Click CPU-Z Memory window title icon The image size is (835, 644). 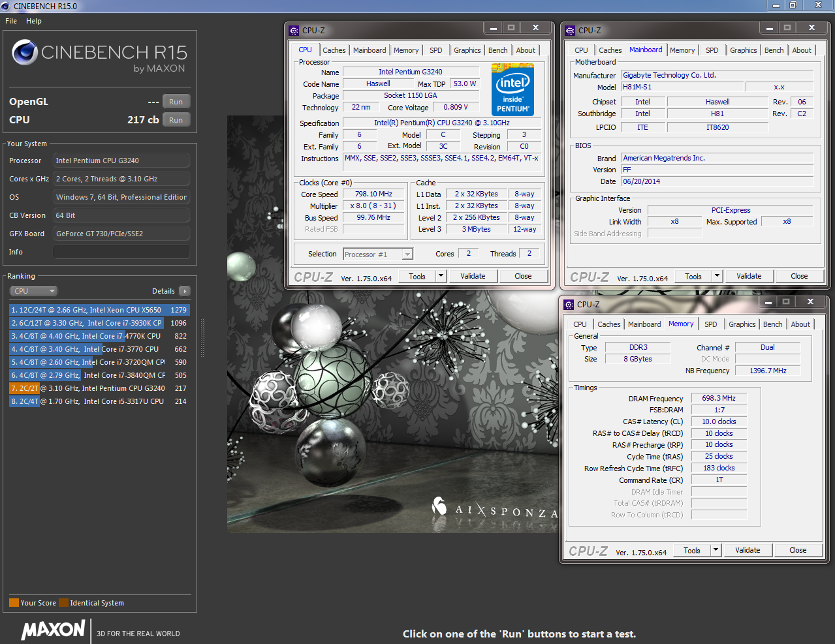[569, 304]
